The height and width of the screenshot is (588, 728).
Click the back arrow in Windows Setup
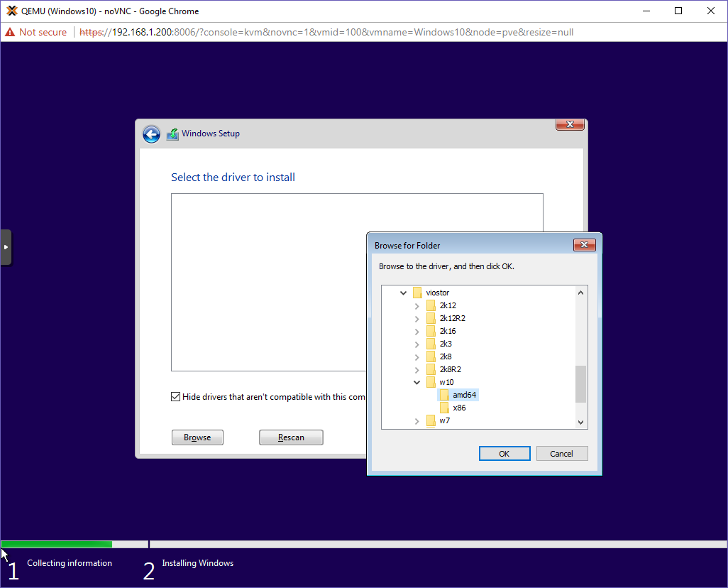[151, 134]
